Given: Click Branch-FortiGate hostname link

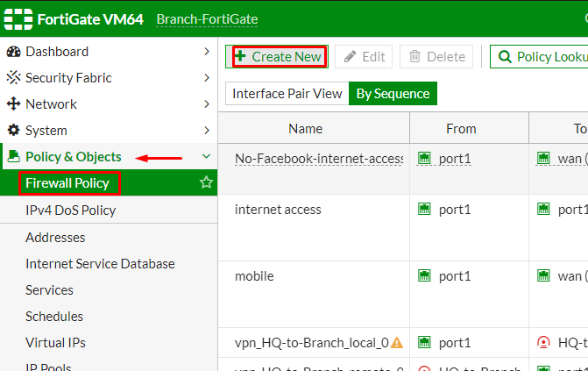Looking at the screenshot, I should (207, 18).
